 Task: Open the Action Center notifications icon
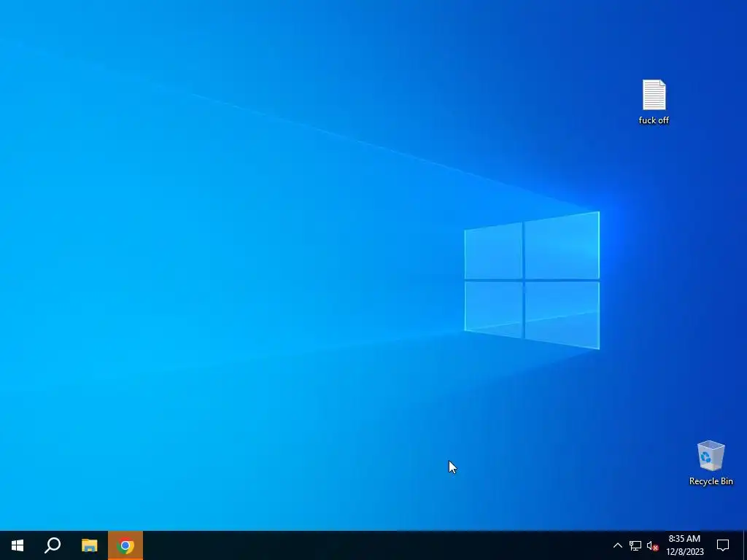coord(723,545)
